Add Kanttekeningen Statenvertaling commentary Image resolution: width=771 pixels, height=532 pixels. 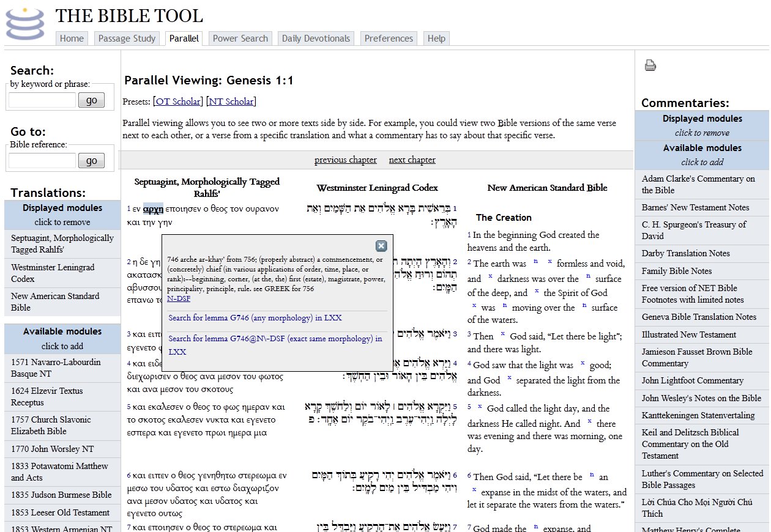(x=702, y=416)
